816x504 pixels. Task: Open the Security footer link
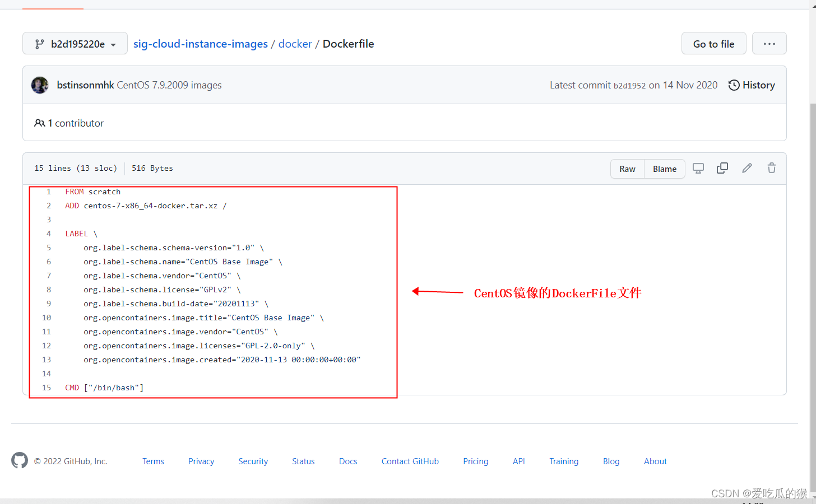click(253, 461)
